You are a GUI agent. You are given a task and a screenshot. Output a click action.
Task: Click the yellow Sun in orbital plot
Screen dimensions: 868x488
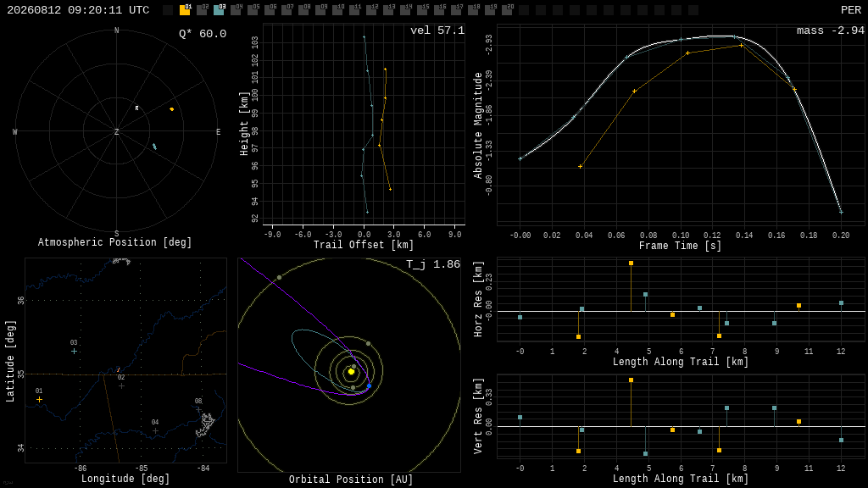click(x=351, y=371)
